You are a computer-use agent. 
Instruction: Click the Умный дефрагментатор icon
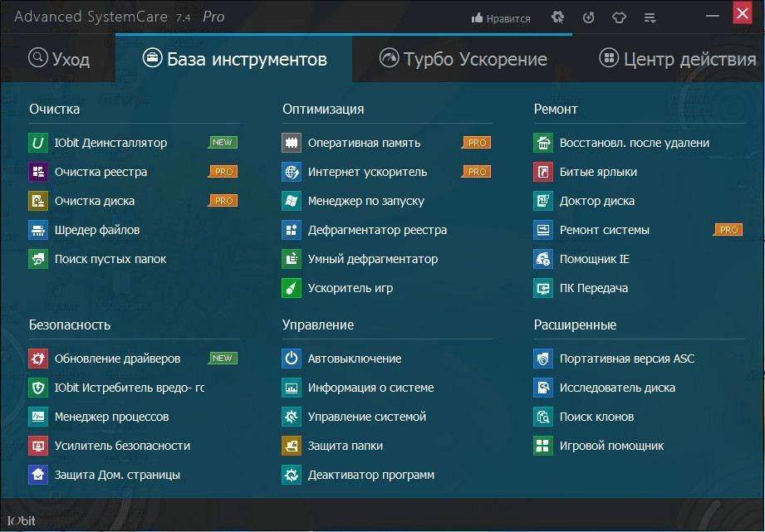(x=292, y=259)
